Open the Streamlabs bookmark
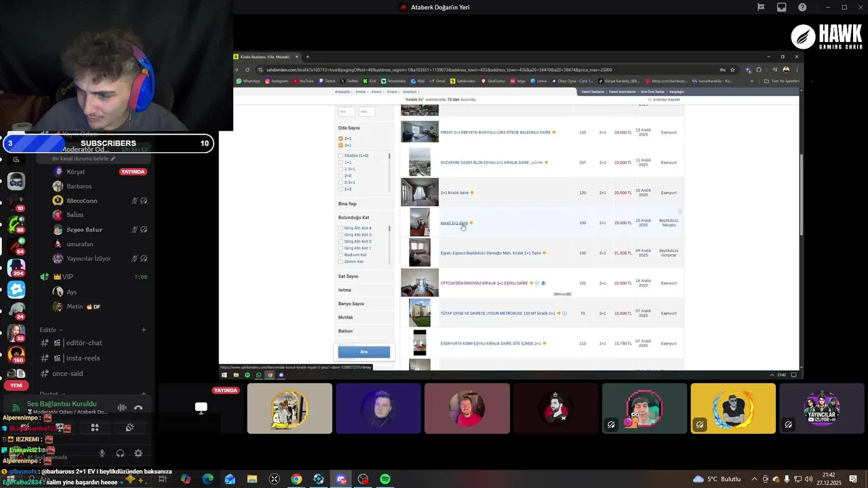Viewport: 868px width, 488px height. point(392,81)
